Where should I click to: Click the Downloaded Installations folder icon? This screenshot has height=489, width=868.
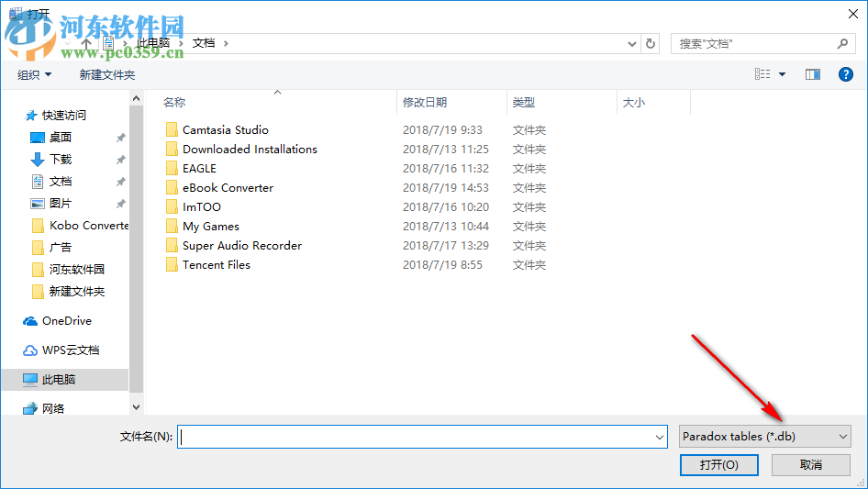pos(172,149)
